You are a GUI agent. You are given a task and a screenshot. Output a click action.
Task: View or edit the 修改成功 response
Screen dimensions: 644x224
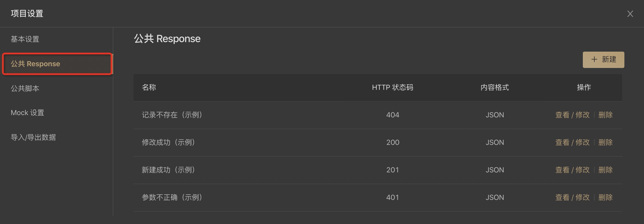point(572,142)
